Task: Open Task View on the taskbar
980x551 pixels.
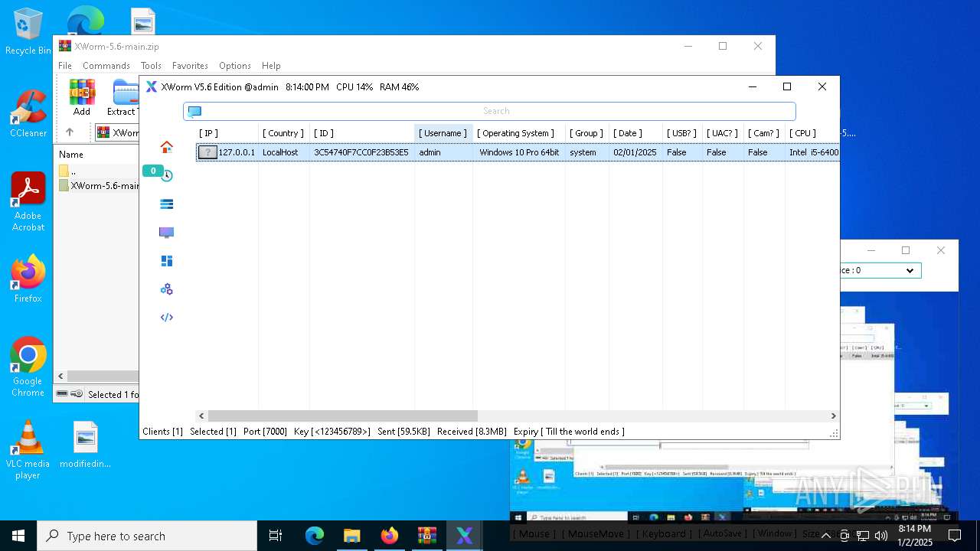Action: pos(276,536)
